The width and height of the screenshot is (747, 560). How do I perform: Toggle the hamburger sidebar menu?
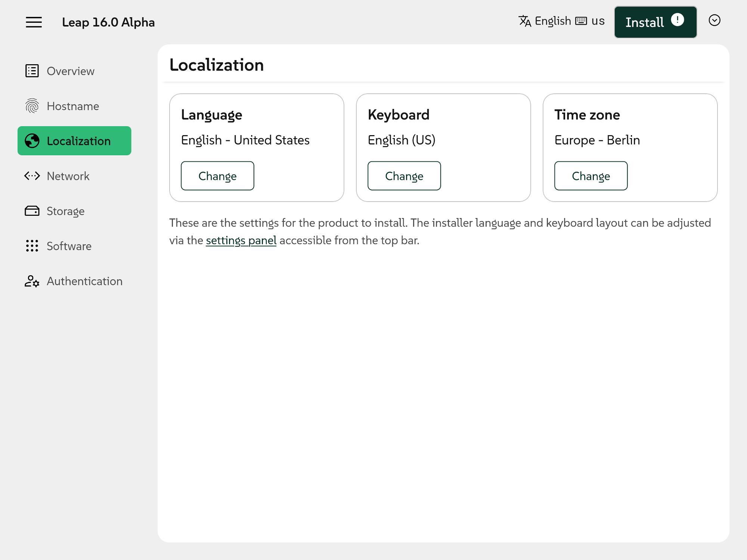34,22
